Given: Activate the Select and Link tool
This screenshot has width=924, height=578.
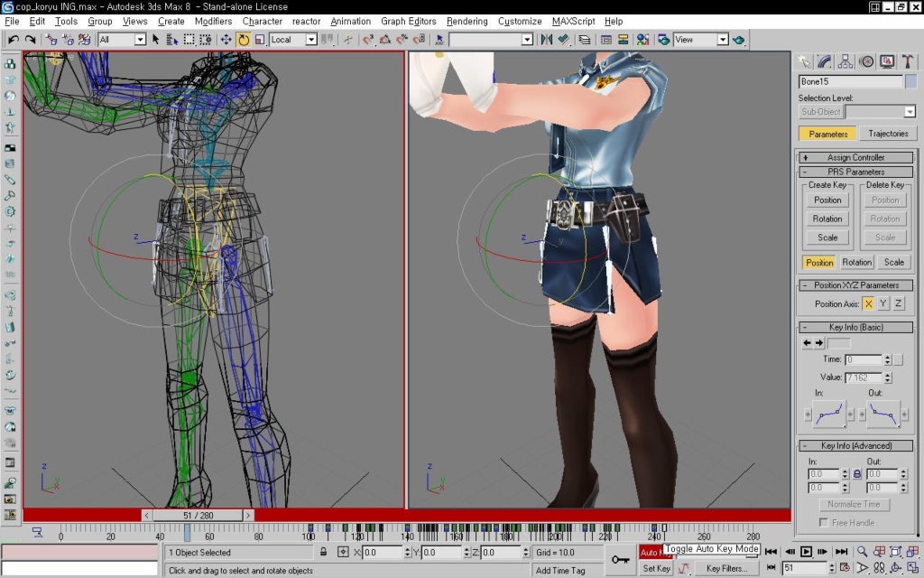Looking at the screenshot, I should point(51,40).
